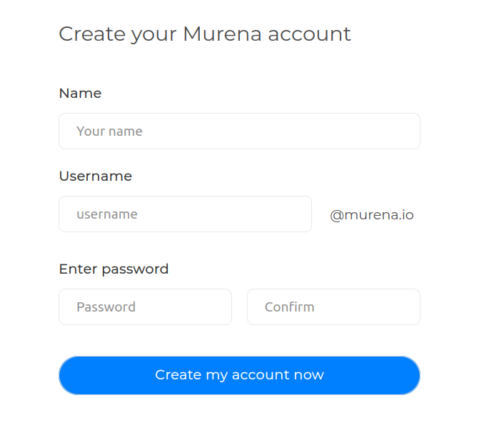Select the first field under 'Enter password'
The height and width of the screenshot is (448, 479).
tap(145, 307)
